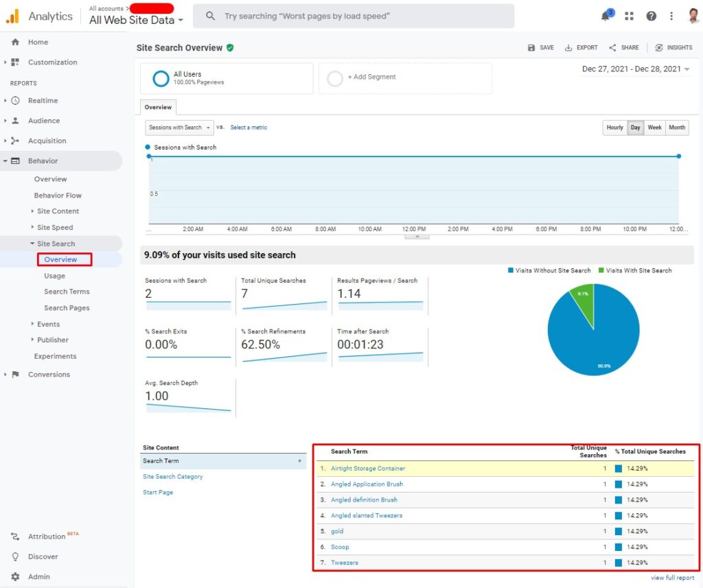Open the Analytics logo icon

coord(12,15)
